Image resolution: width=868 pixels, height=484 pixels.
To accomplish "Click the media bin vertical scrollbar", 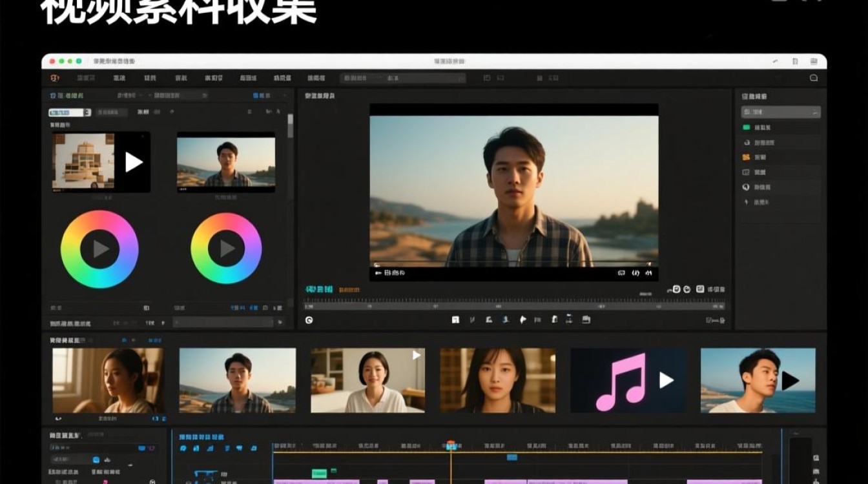I will [290, 126].
